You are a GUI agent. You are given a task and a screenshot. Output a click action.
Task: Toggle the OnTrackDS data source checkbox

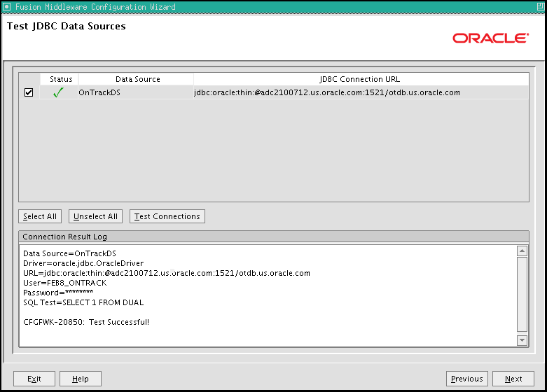29,92
